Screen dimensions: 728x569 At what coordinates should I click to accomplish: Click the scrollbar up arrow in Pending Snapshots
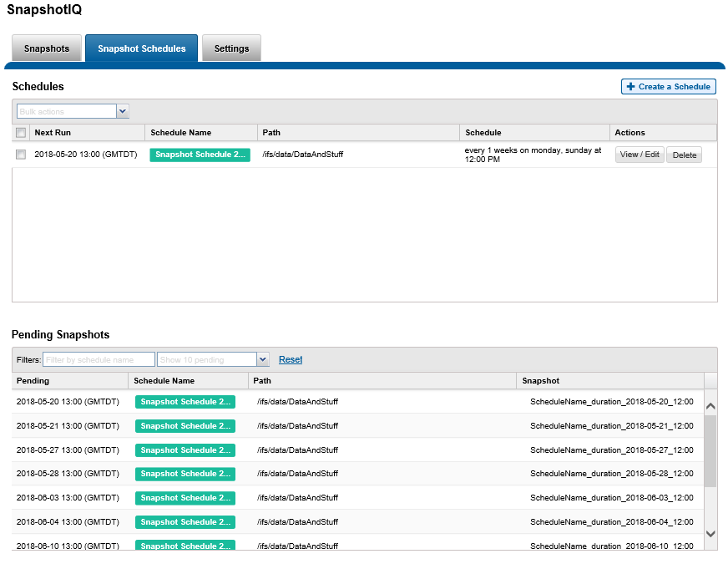pos(710,404)
